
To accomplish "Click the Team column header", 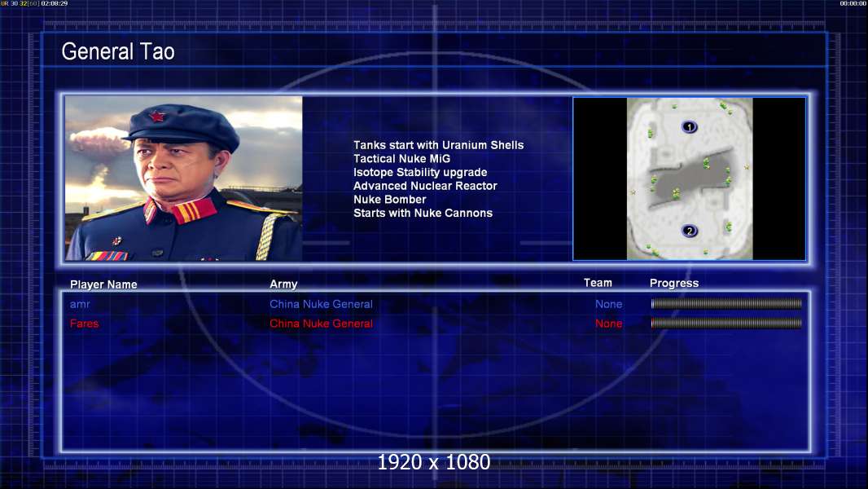I will click(x=598, y=283).
